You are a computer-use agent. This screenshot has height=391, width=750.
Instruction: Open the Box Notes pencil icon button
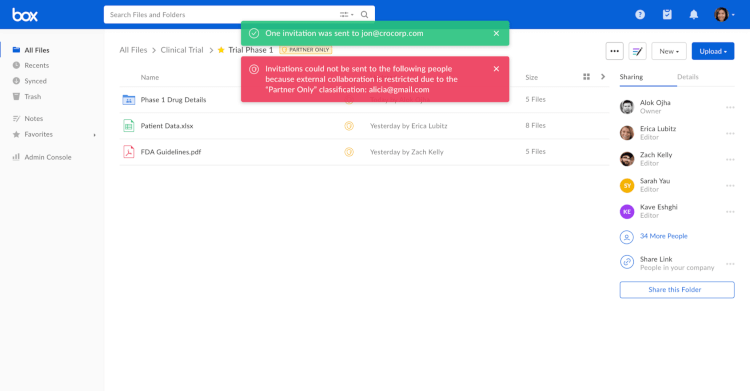[638, 51]
